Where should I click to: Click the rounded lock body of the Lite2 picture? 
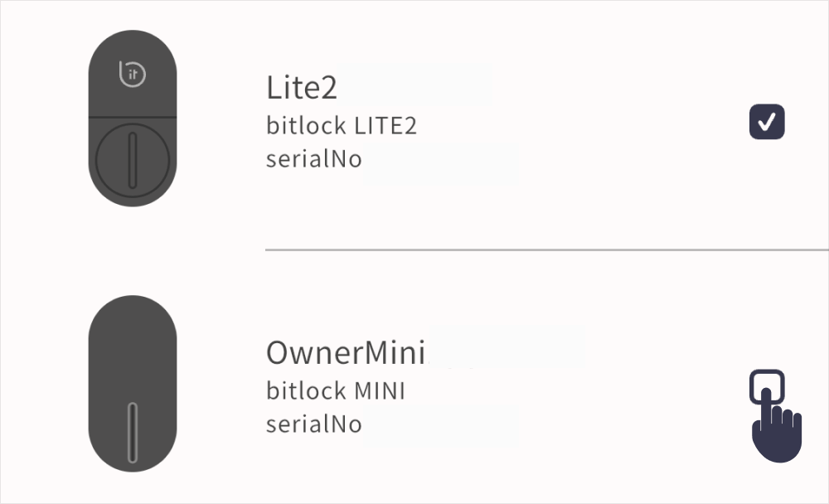tap(133, 116)
